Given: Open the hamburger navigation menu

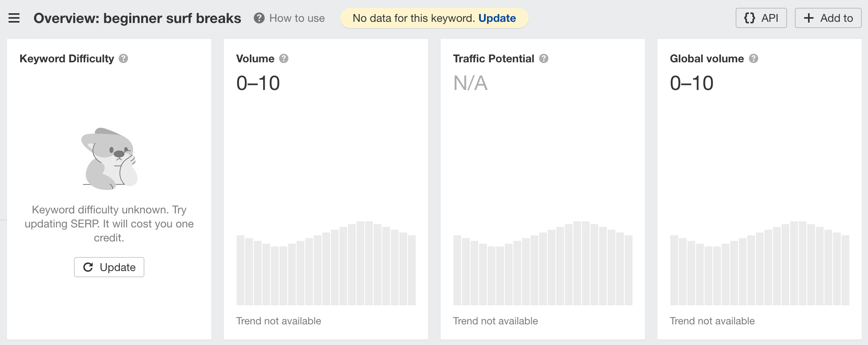Looking at the screenshot, I should 14,18.
